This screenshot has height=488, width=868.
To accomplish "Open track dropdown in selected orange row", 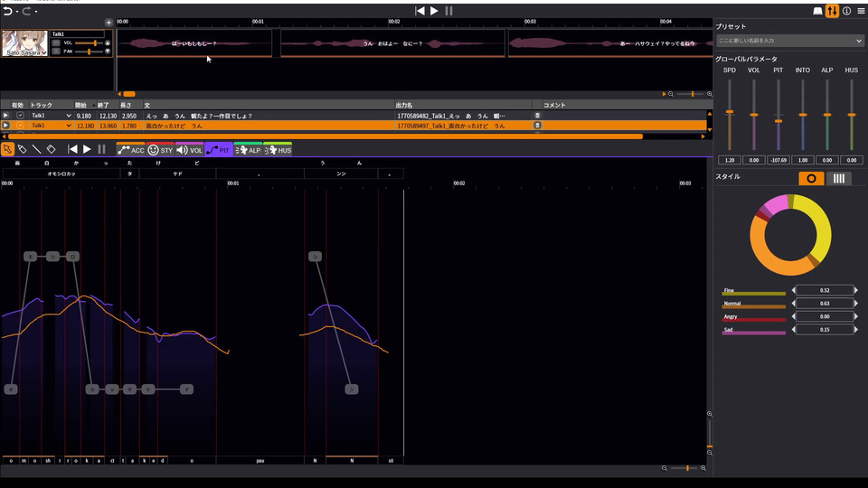I will pos(68,126).
